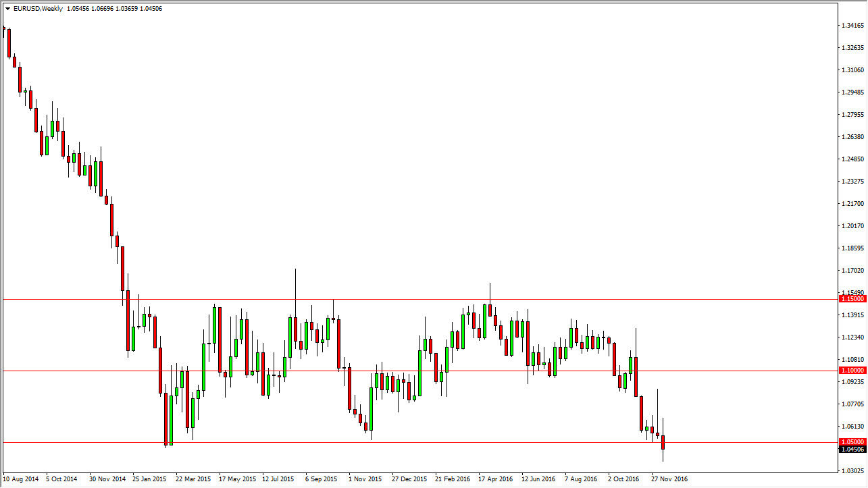Click the 30 Nov 2014 date label

click(107, 479)
